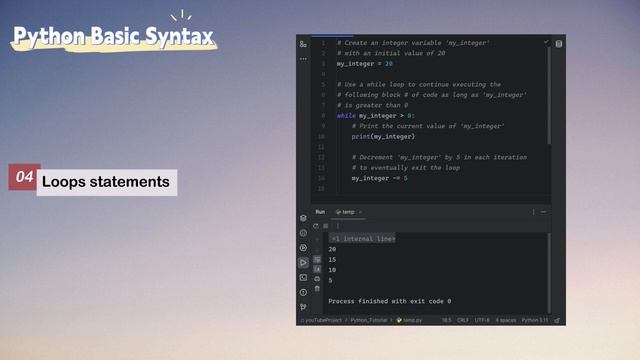Click the editor vertical scrollbar
The image size is (640, 360).
549,95
